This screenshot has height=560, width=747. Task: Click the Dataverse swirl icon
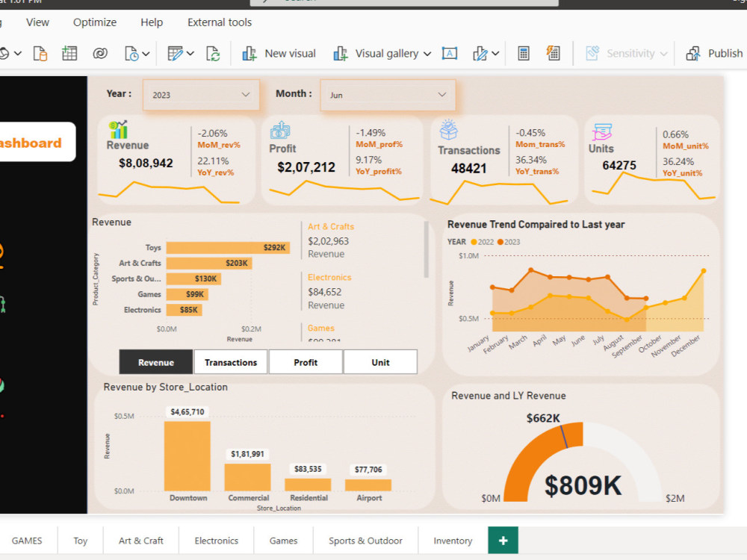click(100, 53)
